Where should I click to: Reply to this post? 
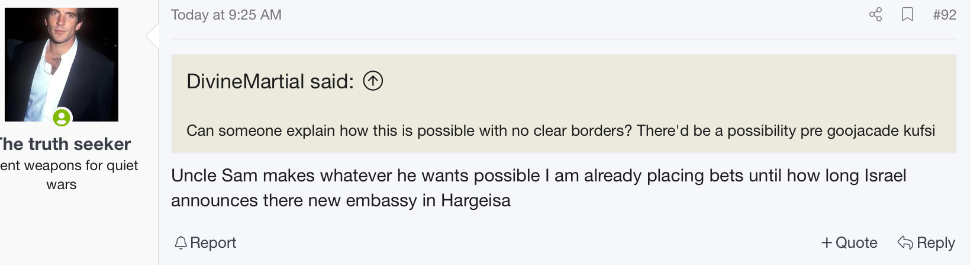pos(935,242)
